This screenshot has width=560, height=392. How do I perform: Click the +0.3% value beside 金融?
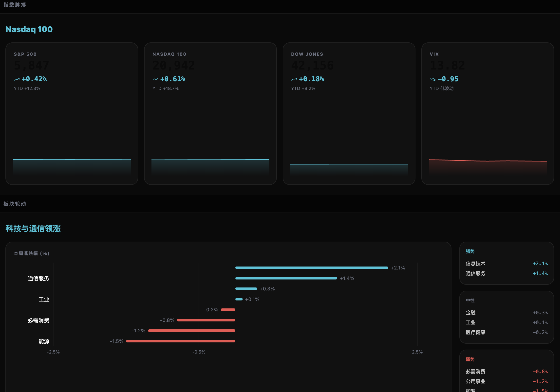[540, 313]
